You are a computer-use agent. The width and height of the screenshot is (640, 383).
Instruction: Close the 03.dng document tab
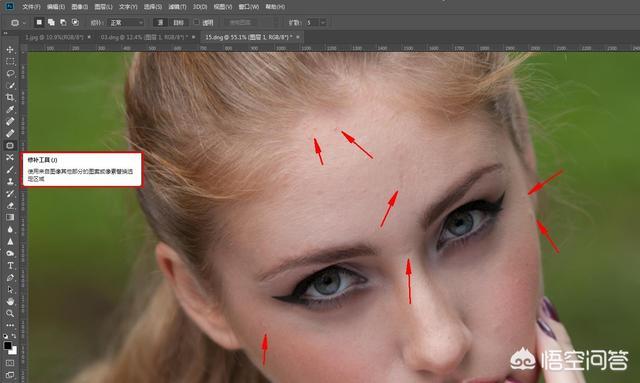[x=193, y=37]
